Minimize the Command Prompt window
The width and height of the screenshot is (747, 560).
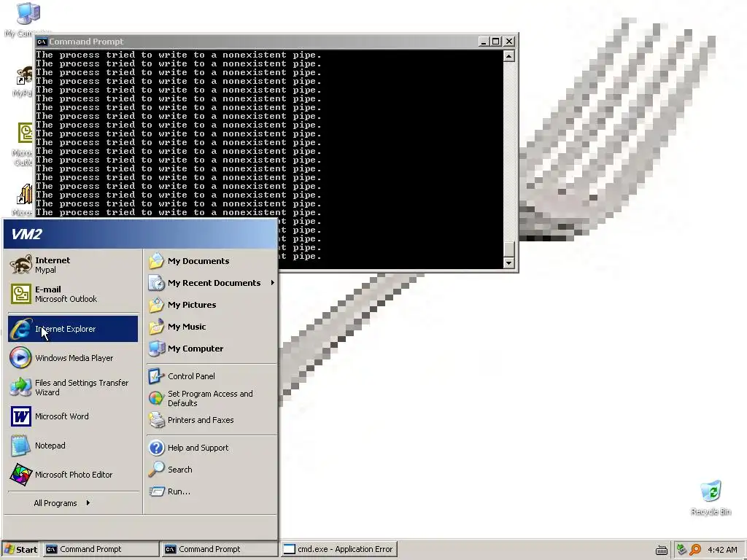[x=484, y=42]
